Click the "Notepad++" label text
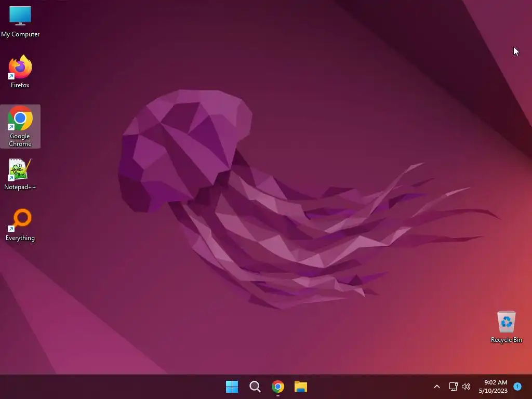The height and width of the screenshot is (399, 532). (20, 187)
